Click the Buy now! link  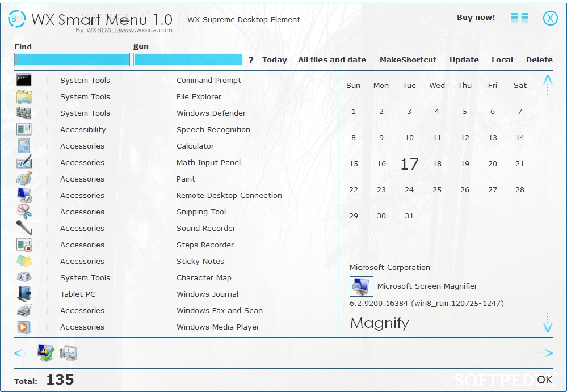coord(476,18)
